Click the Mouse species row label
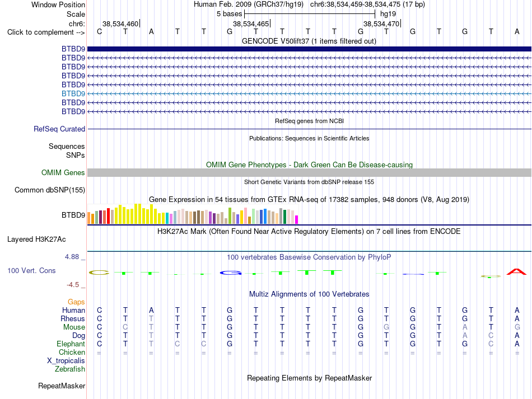 click(x=74, y=327)
